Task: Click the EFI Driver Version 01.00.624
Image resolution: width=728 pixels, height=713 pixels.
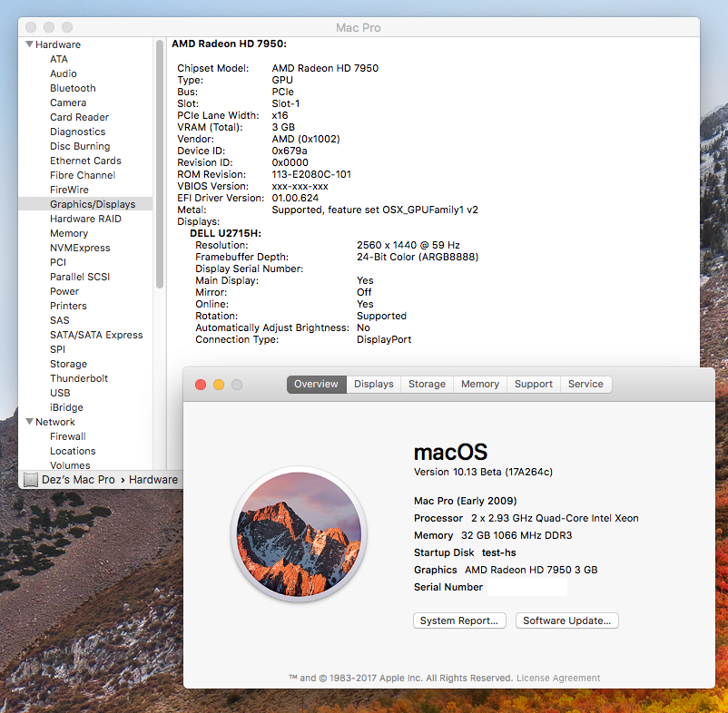Action: [295, 198]
